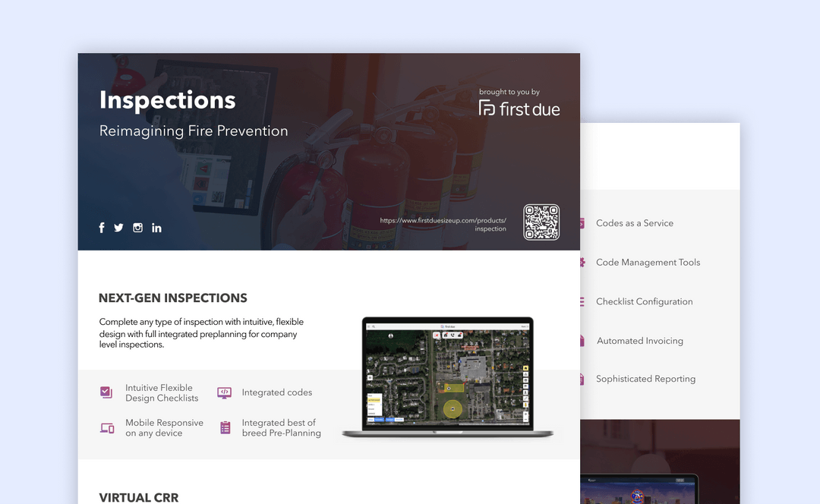Adjust the map zoom +/- control

525,416
